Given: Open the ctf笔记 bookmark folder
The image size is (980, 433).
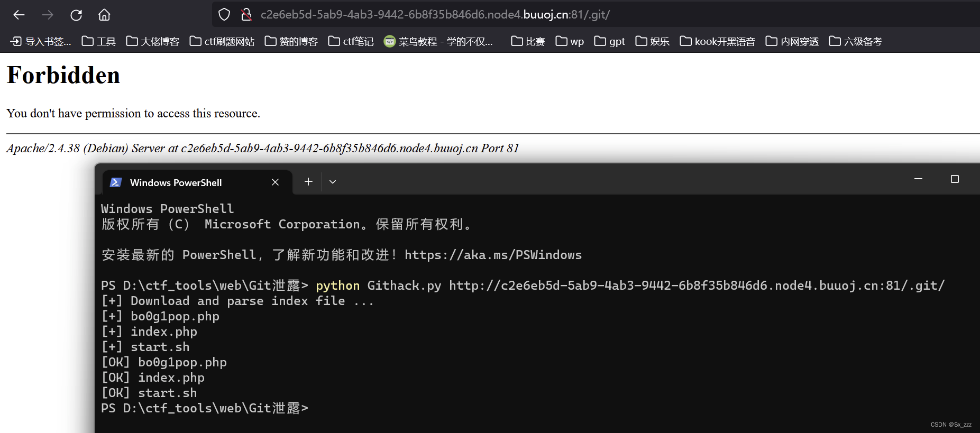Looking at the screenshot, I should click(351, 41).
